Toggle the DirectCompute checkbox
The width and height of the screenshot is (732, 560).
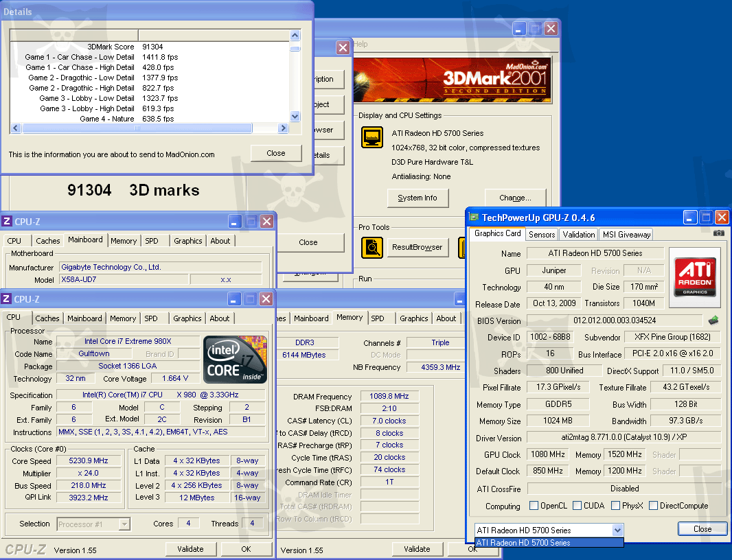click(x=653, y=505)
